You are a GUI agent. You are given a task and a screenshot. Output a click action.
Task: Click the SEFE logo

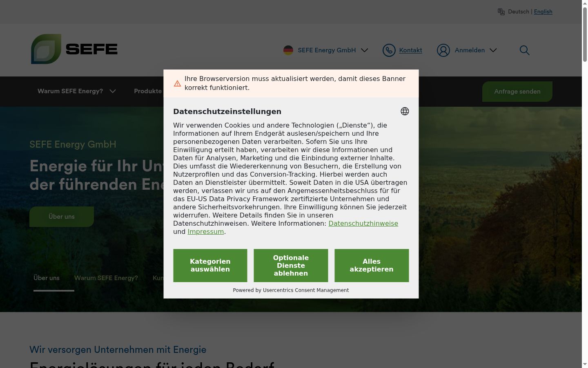pyautogui.click(x=74, y=49)
